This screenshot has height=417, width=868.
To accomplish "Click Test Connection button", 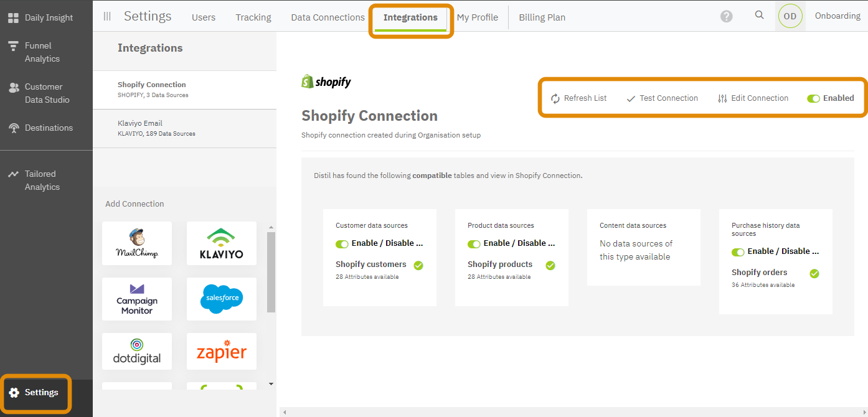I will click(x=662, y=98).
